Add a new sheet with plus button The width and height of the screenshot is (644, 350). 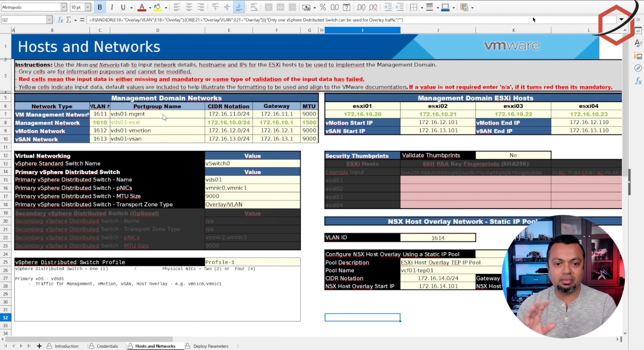(x=39, y=346)
